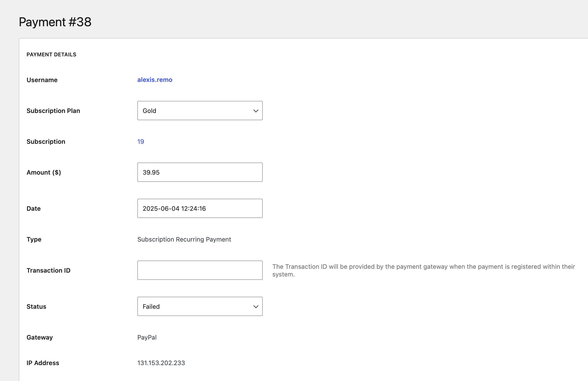This screenshot has height=381, width=588.
Task: Click the Amount ($) field label
Action: coord(44,172)
